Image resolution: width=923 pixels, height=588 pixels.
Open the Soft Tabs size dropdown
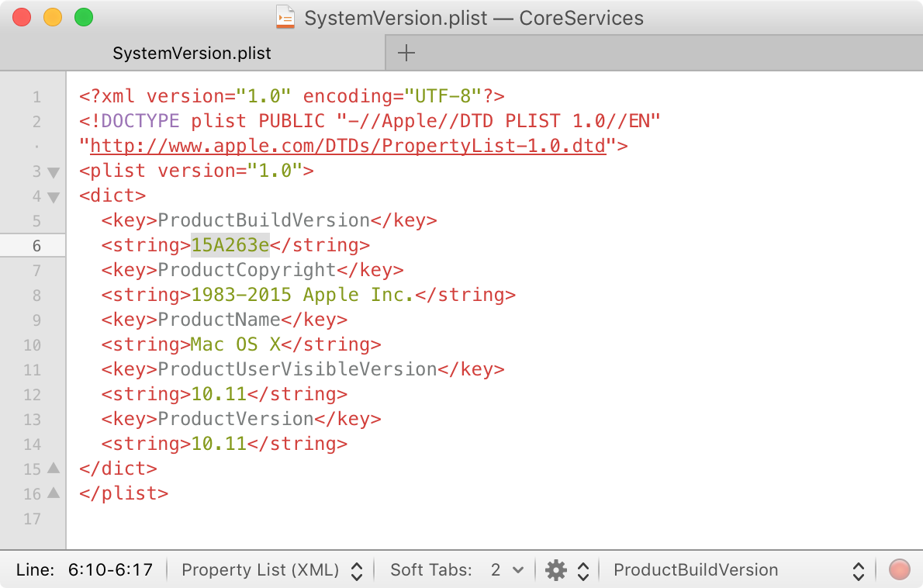[507, 569]
